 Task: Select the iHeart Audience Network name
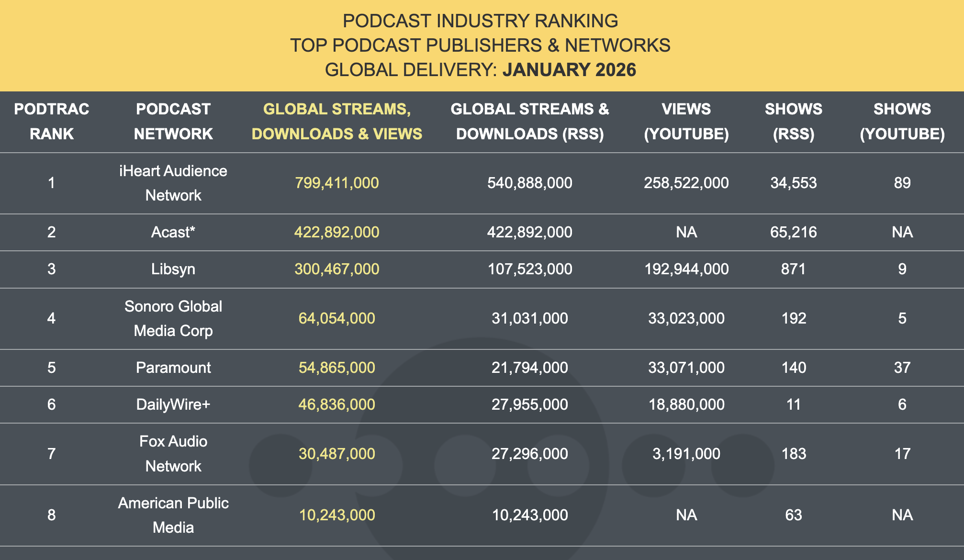173,183
